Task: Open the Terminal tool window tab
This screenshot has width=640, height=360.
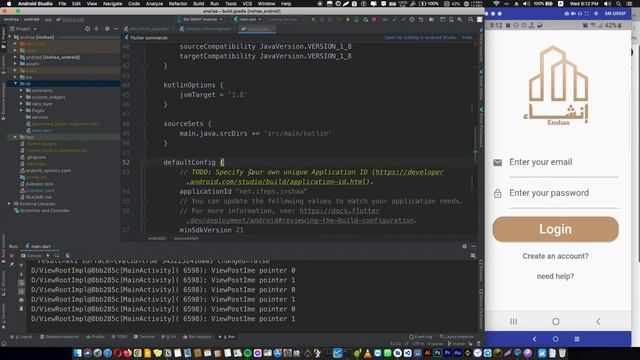Action: click(144, 337)
